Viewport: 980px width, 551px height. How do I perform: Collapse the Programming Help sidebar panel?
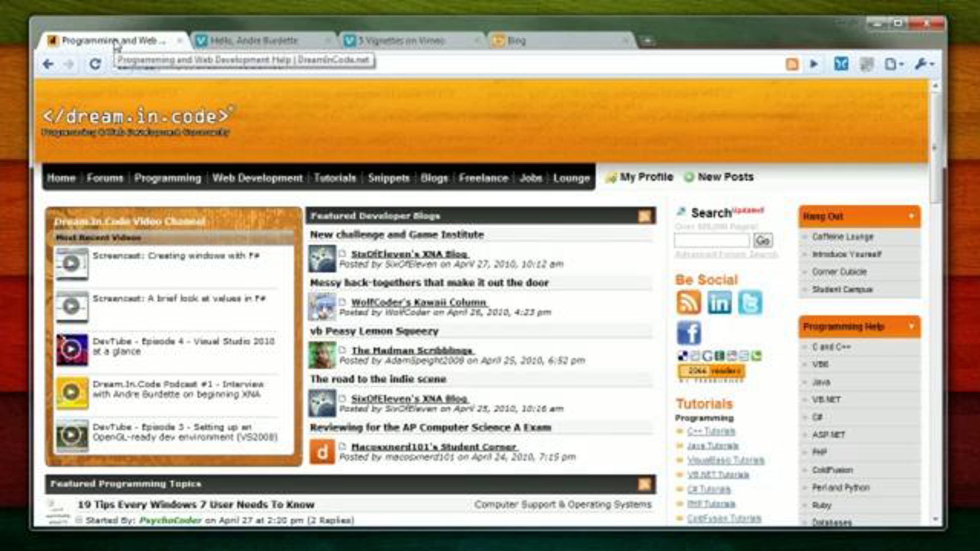911,326
